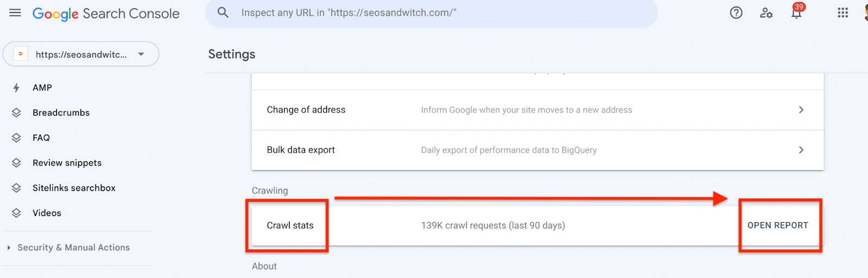The image size is (868, 278).
Task: Click the 139K crawl requests text
Action: (493, 225)
